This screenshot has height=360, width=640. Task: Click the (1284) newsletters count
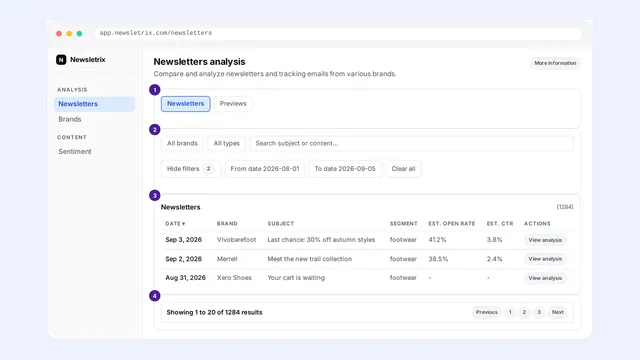click(565, 207)
